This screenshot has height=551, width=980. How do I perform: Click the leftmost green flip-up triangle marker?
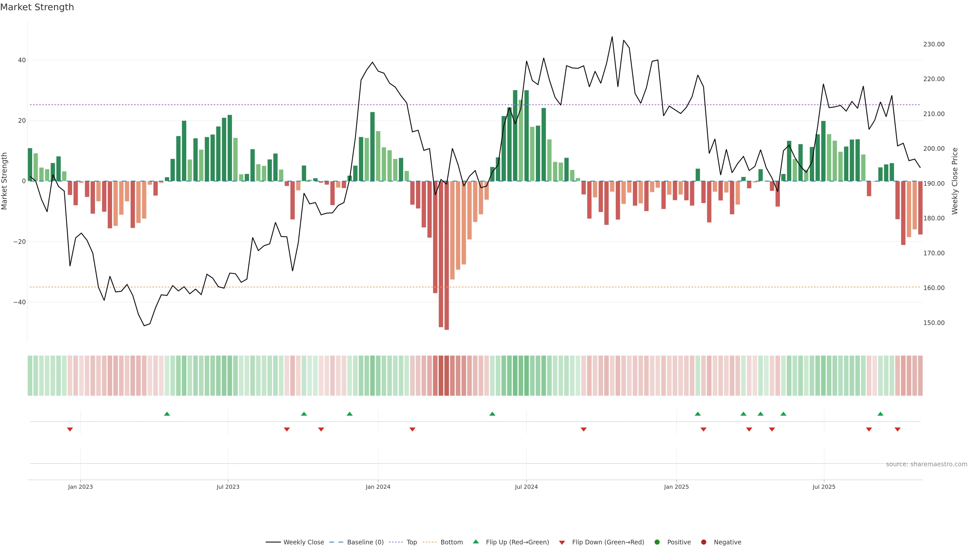[167, 414]
